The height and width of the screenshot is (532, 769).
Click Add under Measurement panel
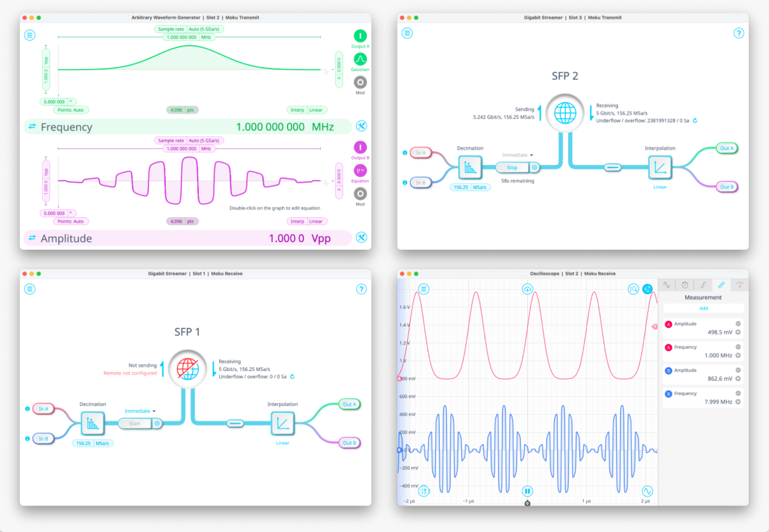(x=703, y=308)
